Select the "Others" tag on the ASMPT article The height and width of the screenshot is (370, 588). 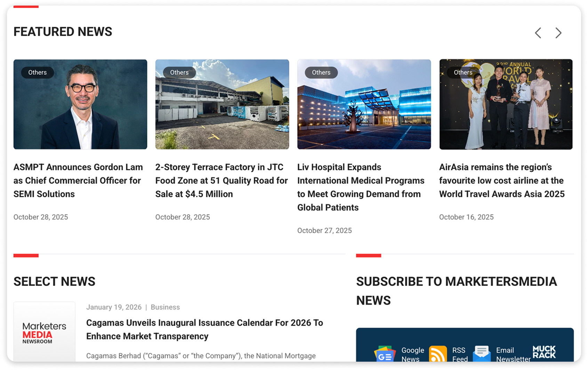click(x=37, y=72)
